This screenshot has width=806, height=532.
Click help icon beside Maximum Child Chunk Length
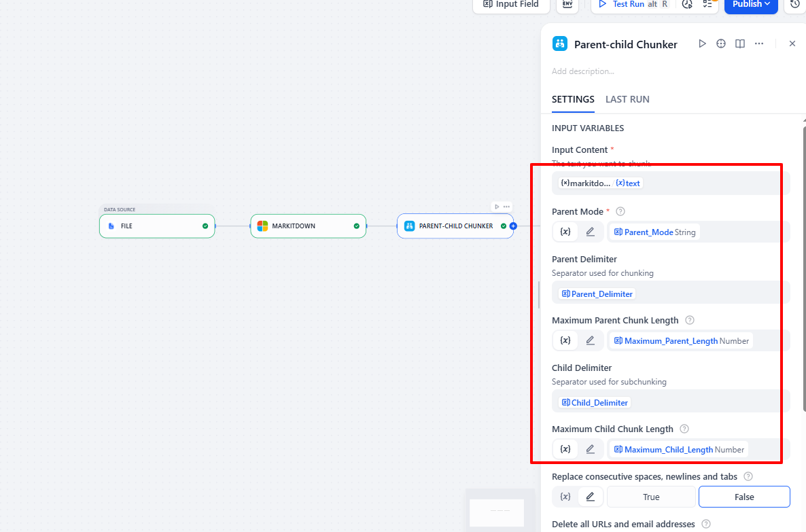tap(684, 429)
